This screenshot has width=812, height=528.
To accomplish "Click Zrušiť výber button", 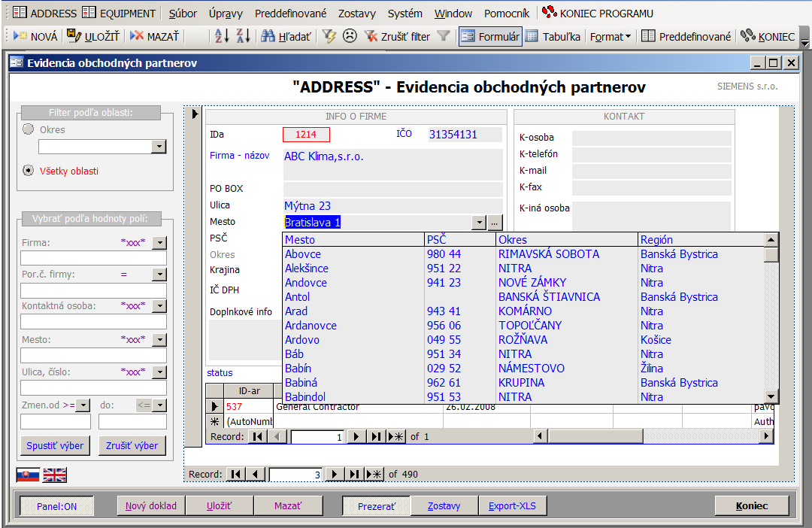I will click(132, 445).
